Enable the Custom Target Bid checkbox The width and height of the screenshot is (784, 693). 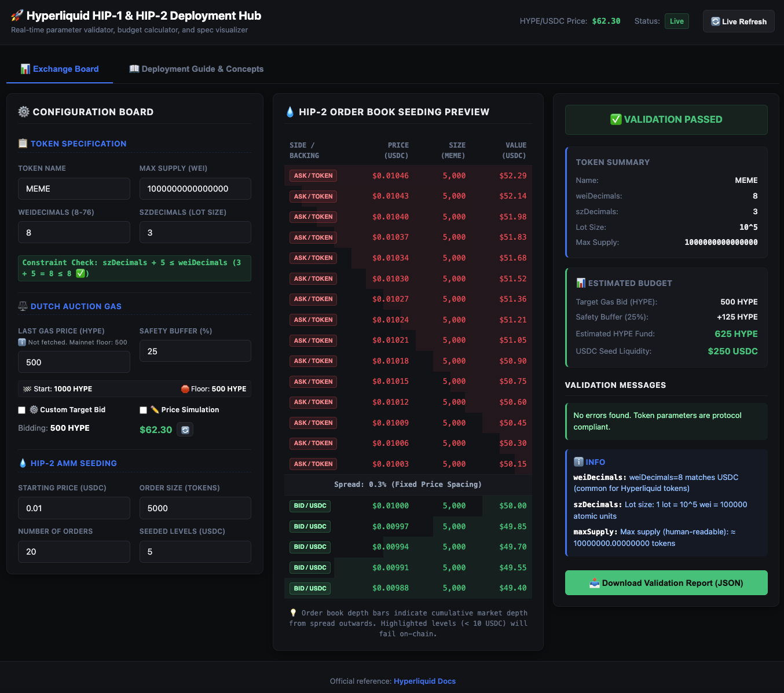click(22, 410)
